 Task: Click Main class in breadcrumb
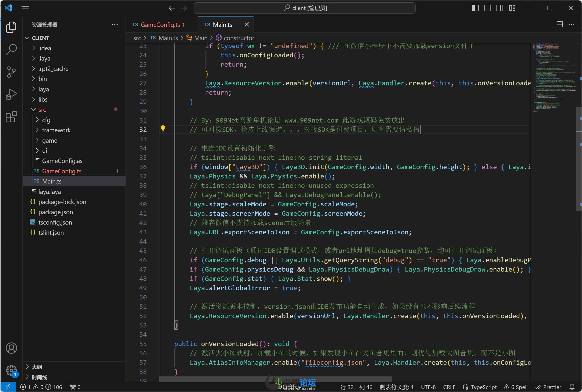point(201,38)
